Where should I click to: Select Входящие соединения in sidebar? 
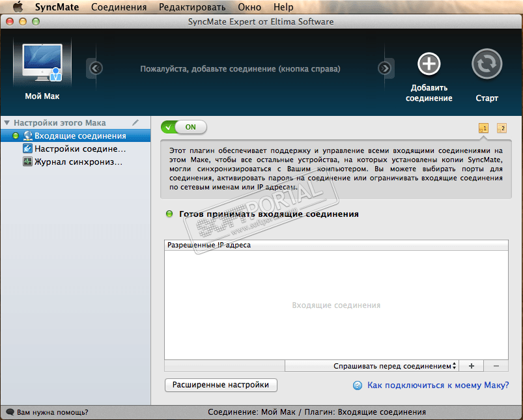[x=76, y=136]
